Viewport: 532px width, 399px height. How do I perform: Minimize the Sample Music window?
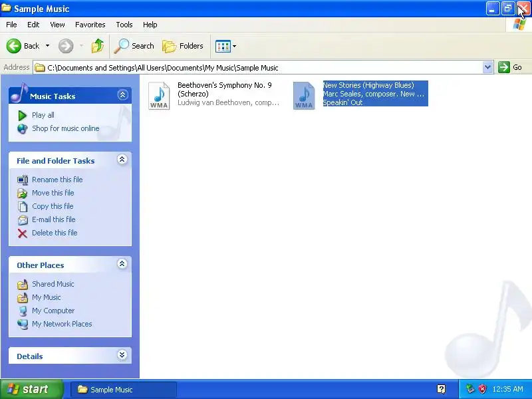pyautogui.click(x=492, y=9)
